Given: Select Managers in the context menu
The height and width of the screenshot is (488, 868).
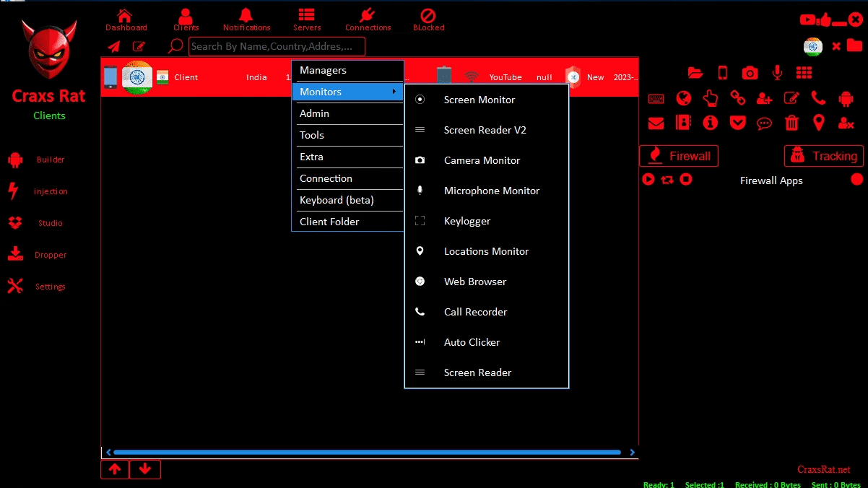Looking at the screenshot, I should (347, 70).
